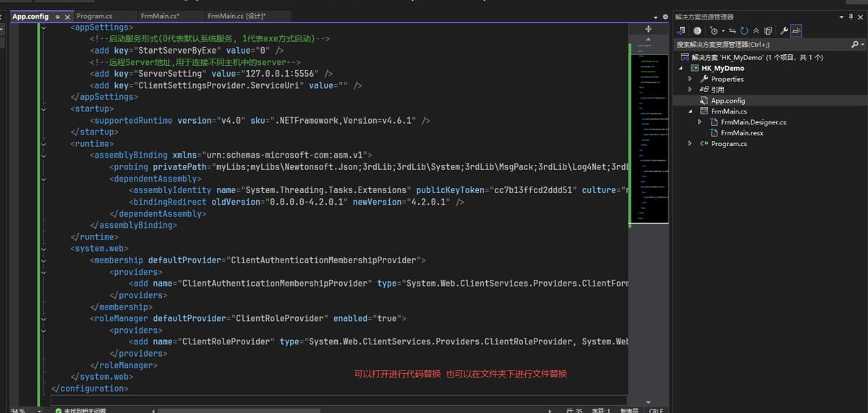Collapse the startup code fold marker
Viewport: 868px width, 413px height.
coord(45,108)
